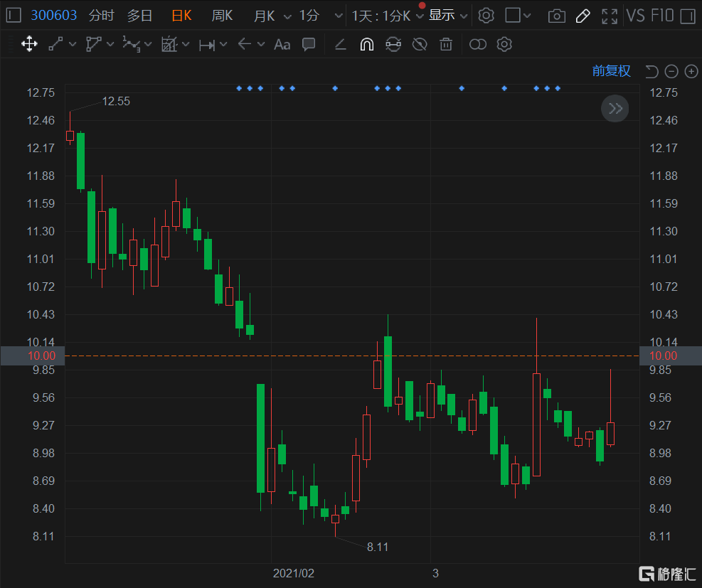Click stock code 300603
Screen dimensions: 702x588
54,16
